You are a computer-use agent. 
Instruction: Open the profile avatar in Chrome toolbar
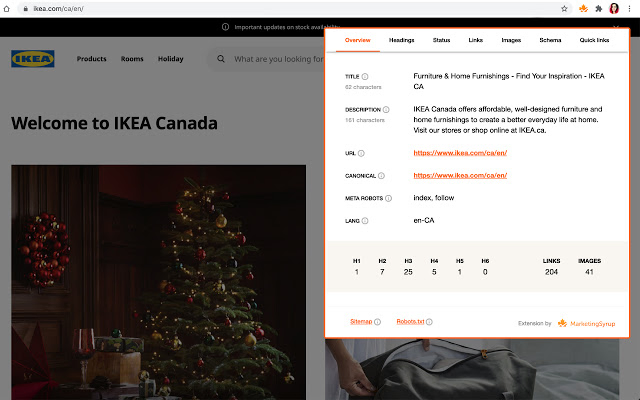click(614, 8)
